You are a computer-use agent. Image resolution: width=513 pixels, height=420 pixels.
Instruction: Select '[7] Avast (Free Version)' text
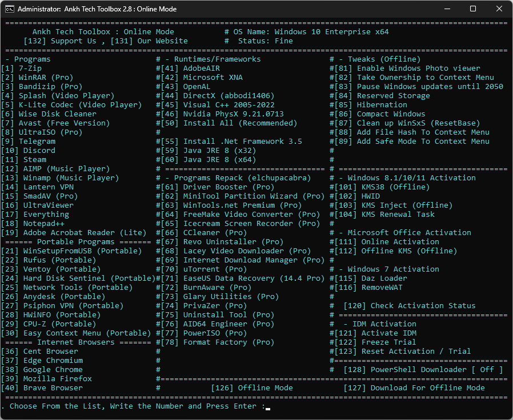tap(55, 123)
